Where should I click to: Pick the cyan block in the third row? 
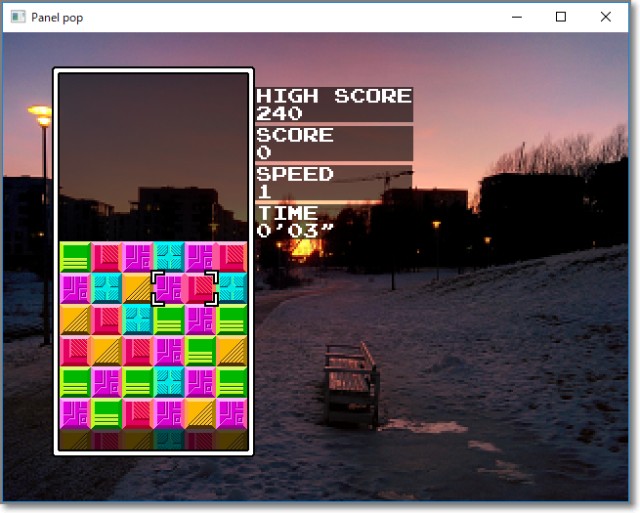(x=138, y=319)
